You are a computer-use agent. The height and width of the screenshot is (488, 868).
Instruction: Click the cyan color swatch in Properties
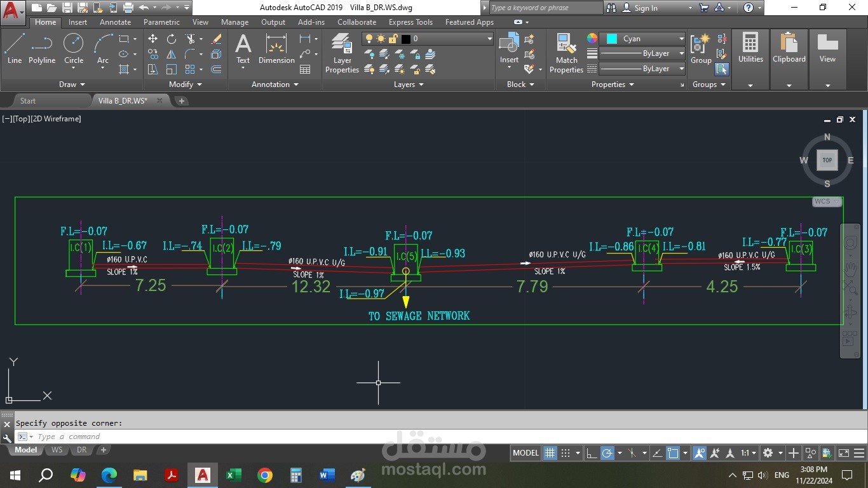611,39
